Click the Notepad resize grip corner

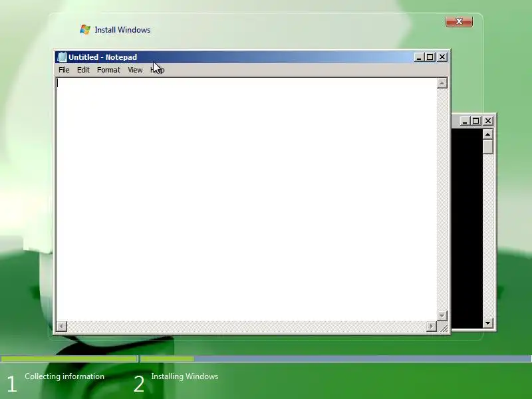coord(443,327)
